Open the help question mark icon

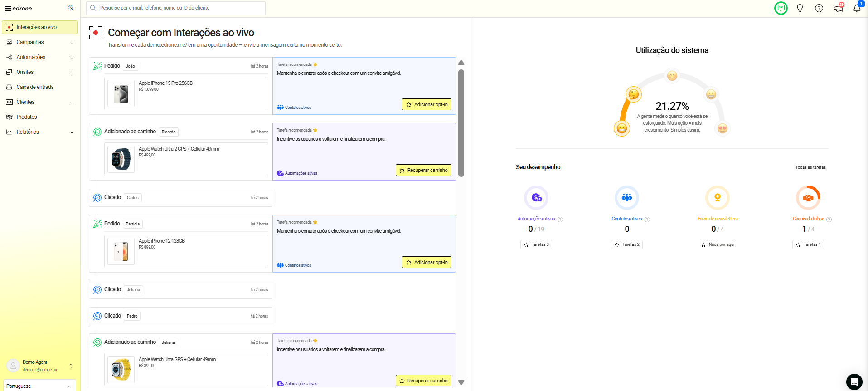(819, 8)
